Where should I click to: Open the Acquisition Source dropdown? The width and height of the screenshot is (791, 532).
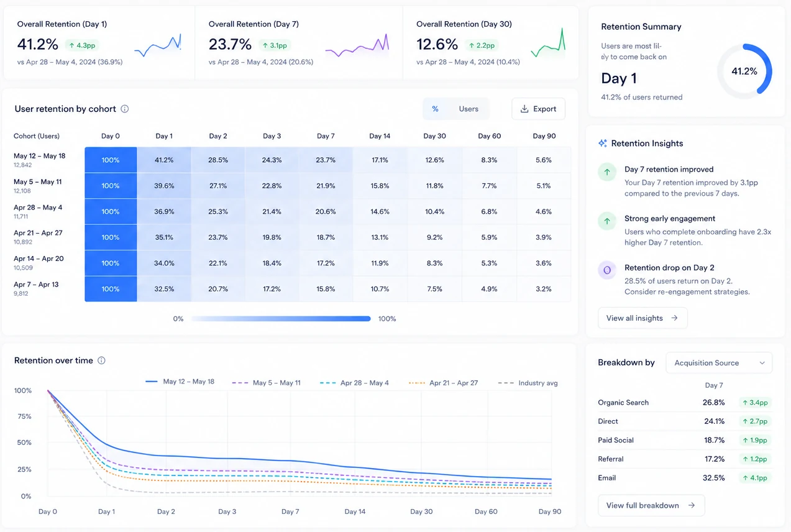(x=719, y=363)
